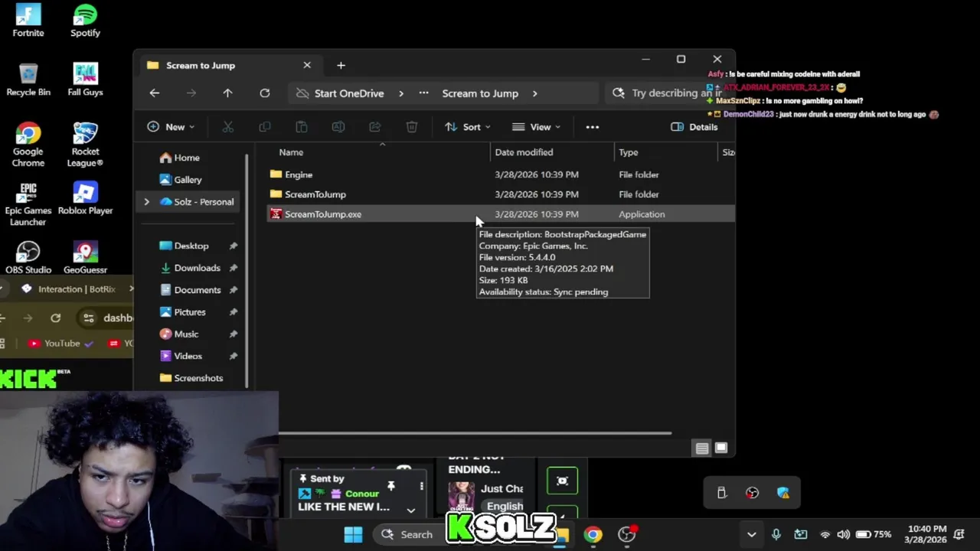
Task: Select the ScreamToJump.exe file
Action: pos(499,214)
